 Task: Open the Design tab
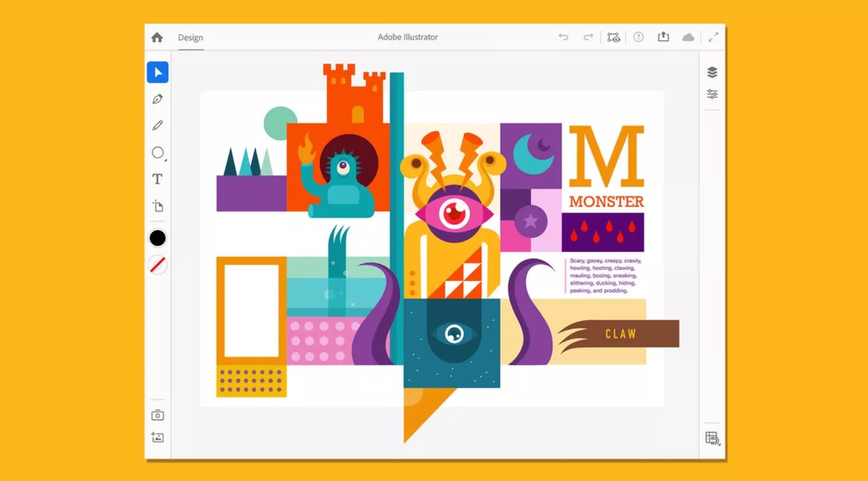coord(190,37)
